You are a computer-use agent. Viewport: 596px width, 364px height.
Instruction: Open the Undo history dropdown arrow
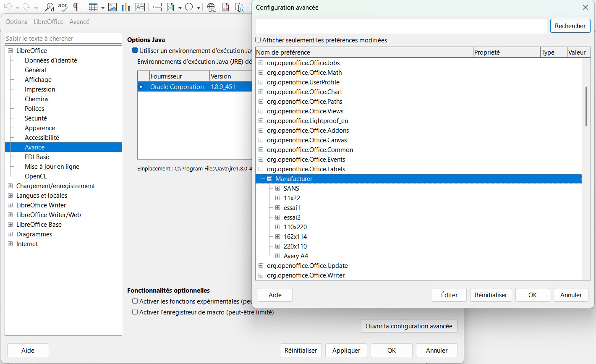pyautogui.click(x=17, y=8)
